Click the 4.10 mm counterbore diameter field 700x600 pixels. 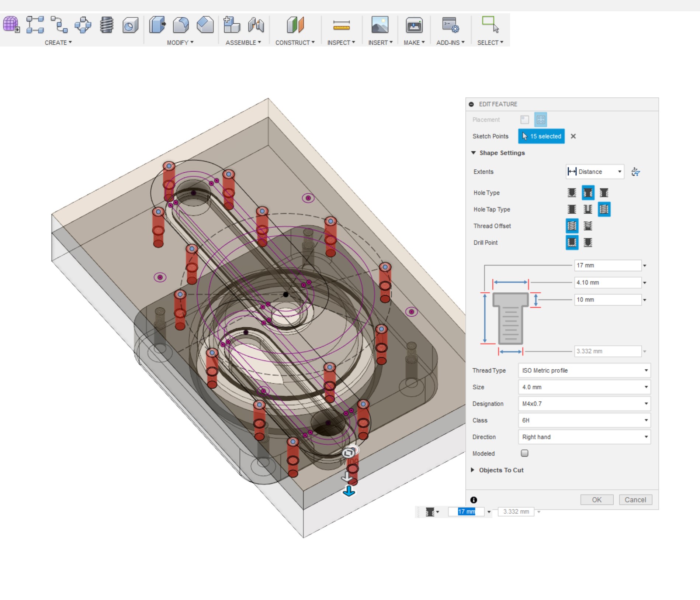(607, 283)
